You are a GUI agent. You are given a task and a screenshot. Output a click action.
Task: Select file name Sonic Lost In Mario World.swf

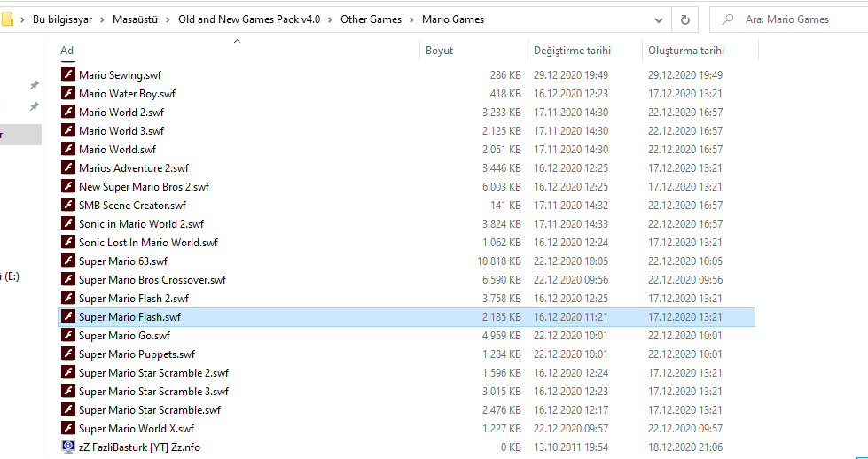point(148,242)
